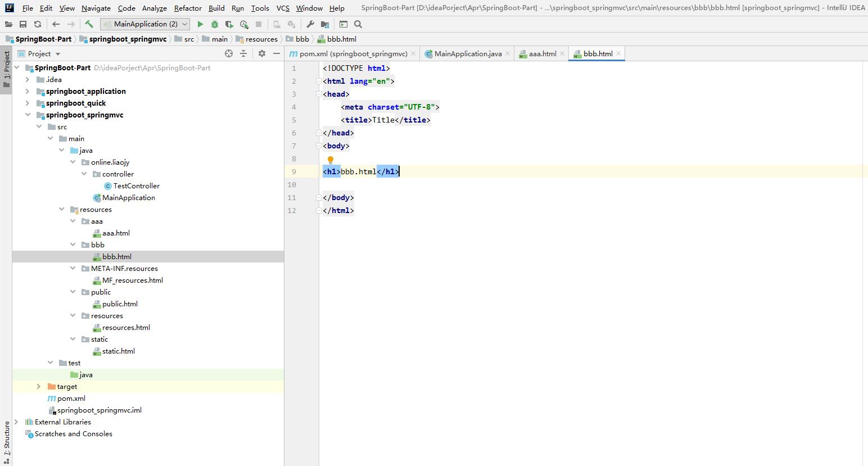Select public.html file in tree

point(120,304)
